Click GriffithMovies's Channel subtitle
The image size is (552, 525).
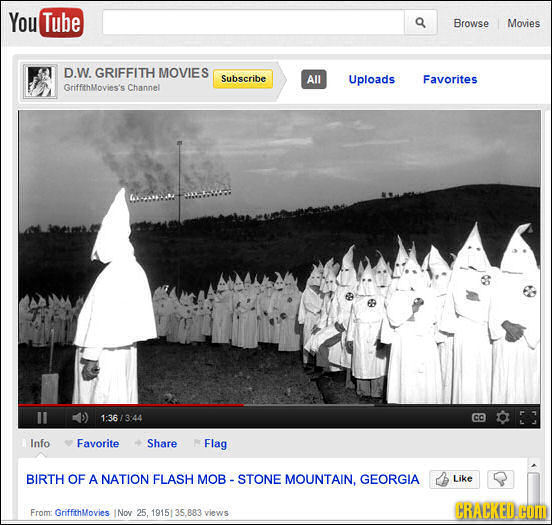pos(112,88)
